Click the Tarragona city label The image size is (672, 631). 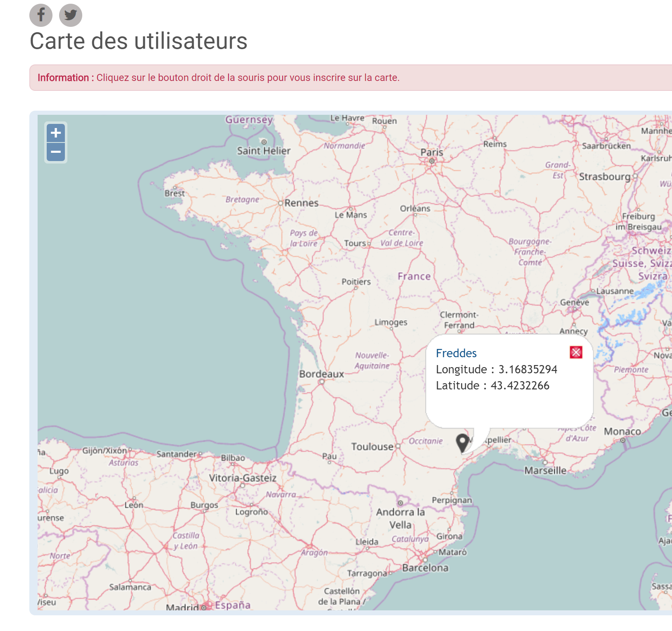367,574
